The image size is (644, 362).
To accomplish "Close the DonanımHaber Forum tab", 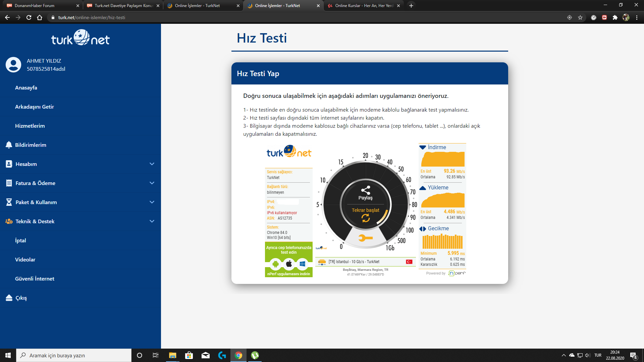I will tap(78, 6).
